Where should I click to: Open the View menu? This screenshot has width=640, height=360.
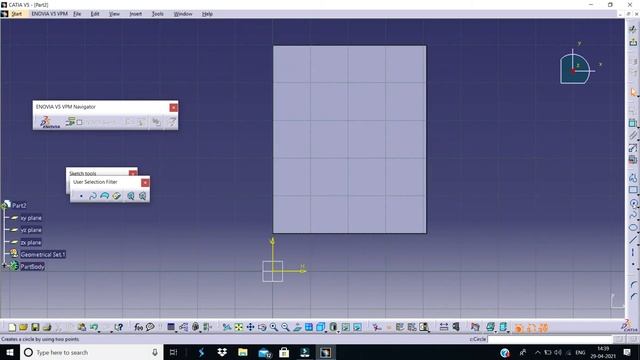click(x=114, y=14)
